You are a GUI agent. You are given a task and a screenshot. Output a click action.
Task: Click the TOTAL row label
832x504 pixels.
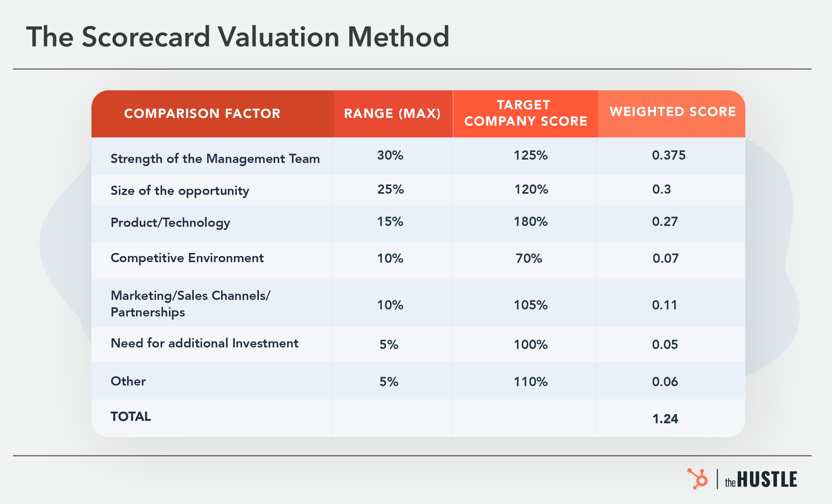131,417
